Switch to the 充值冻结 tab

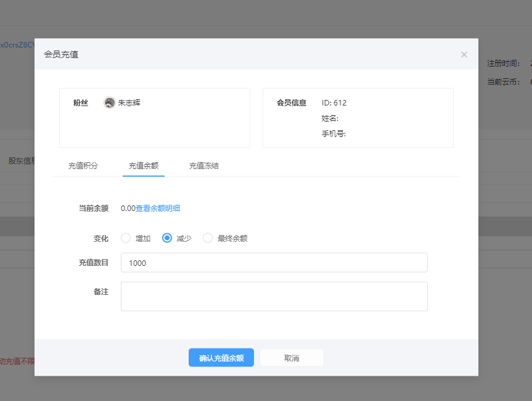tap(204, 166)
